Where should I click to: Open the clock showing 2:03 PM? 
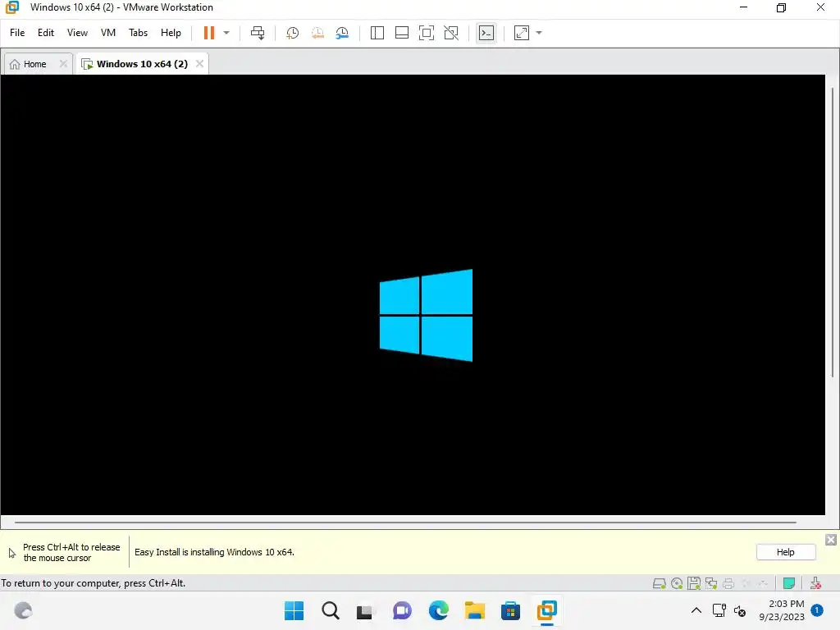[x=782, y=610]
